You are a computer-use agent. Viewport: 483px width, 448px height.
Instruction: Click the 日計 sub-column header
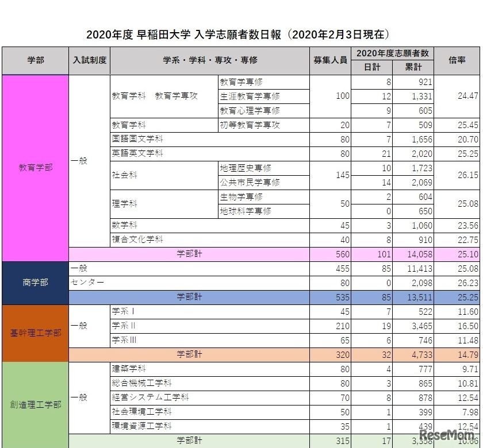click(x=371, y=66)
